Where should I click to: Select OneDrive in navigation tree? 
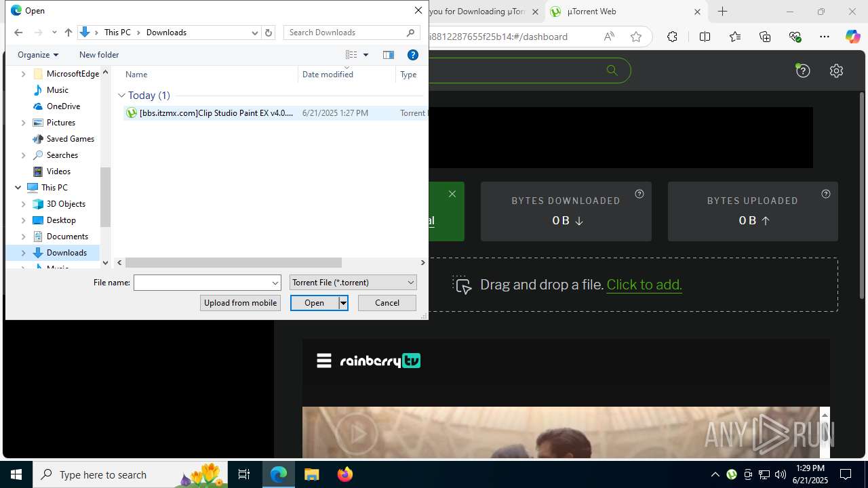[63, 106]
